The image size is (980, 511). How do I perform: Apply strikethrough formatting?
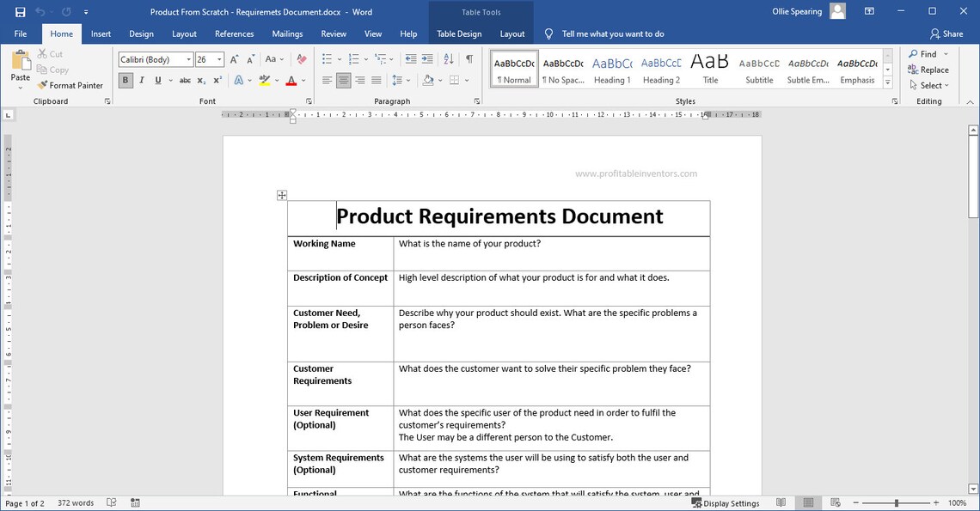point(184,79)
